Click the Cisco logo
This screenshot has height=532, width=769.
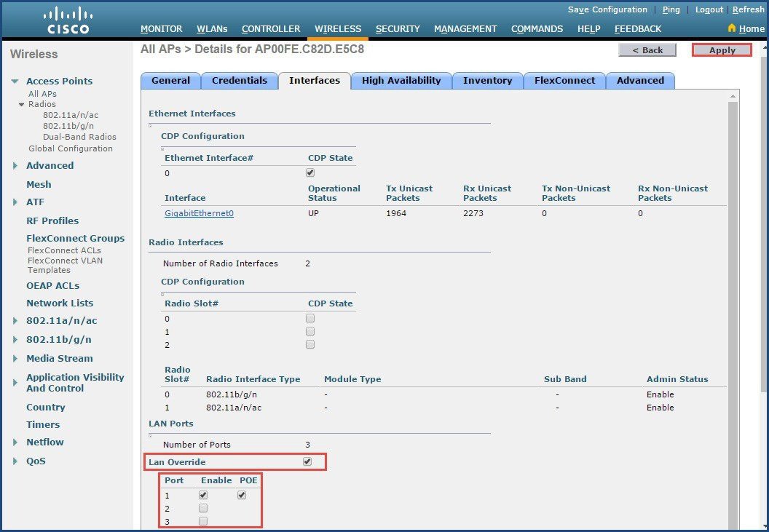(68, 20)
